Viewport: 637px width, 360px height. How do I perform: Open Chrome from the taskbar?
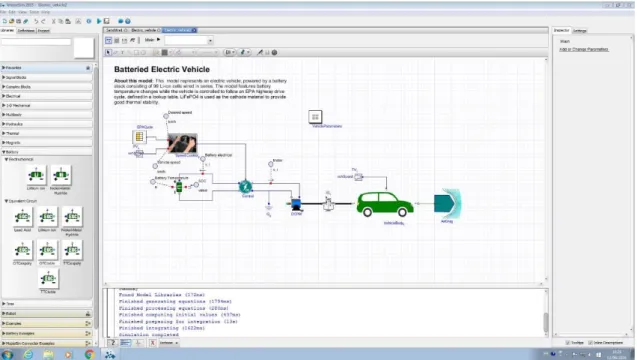89,354
